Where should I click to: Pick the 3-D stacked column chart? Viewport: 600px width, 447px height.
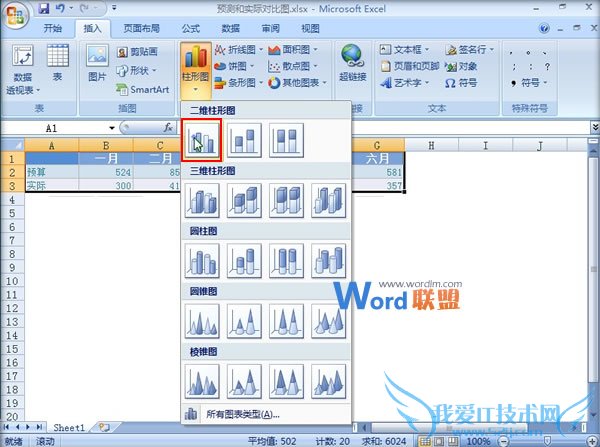coord(244,201)
